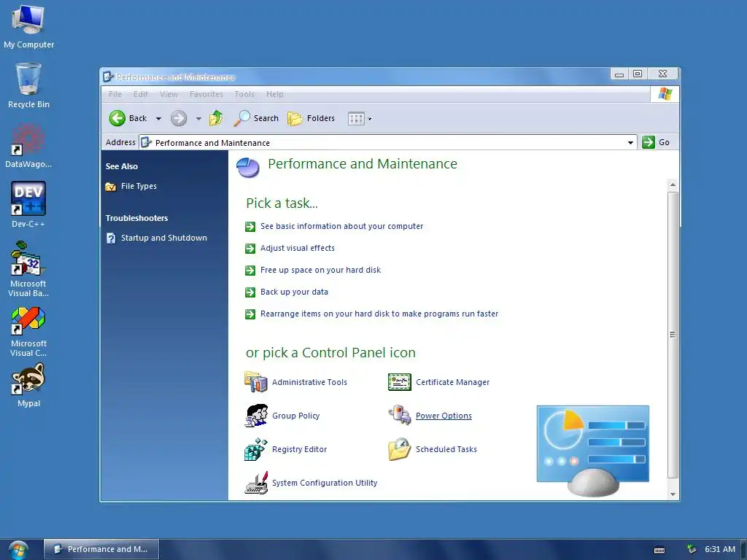Open Registry Editor link text
This screenshot has width=747, height=560.
299,449
